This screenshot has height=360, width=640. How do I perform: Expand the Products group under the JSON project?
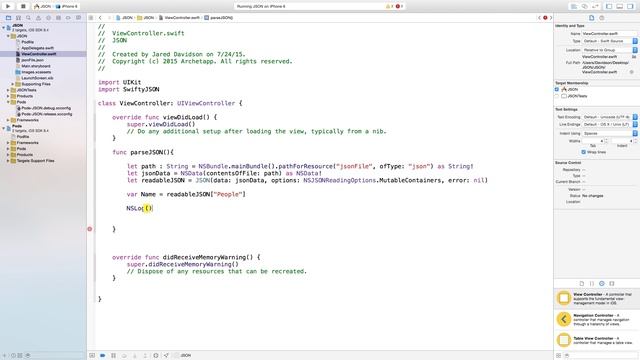pos(8,96)
